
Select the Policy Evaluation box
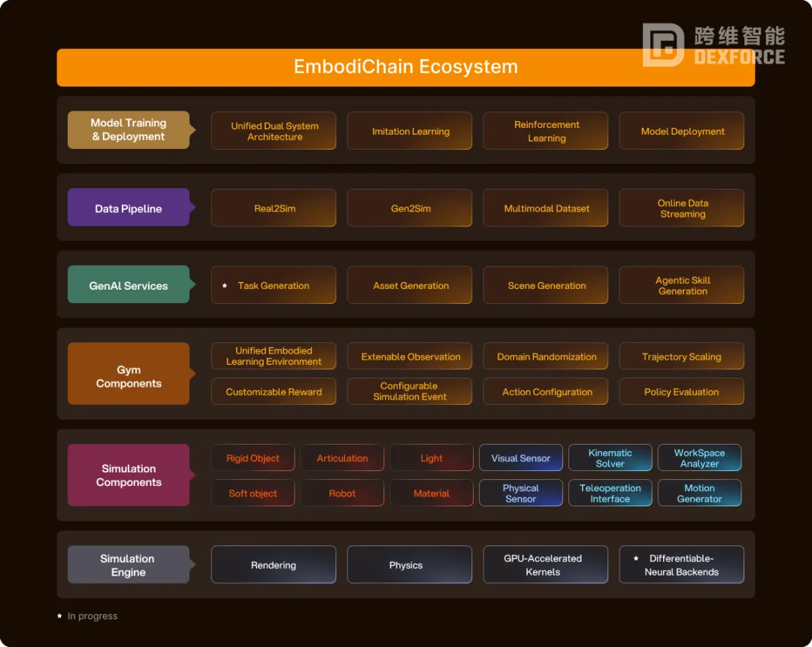pos(681,391)
